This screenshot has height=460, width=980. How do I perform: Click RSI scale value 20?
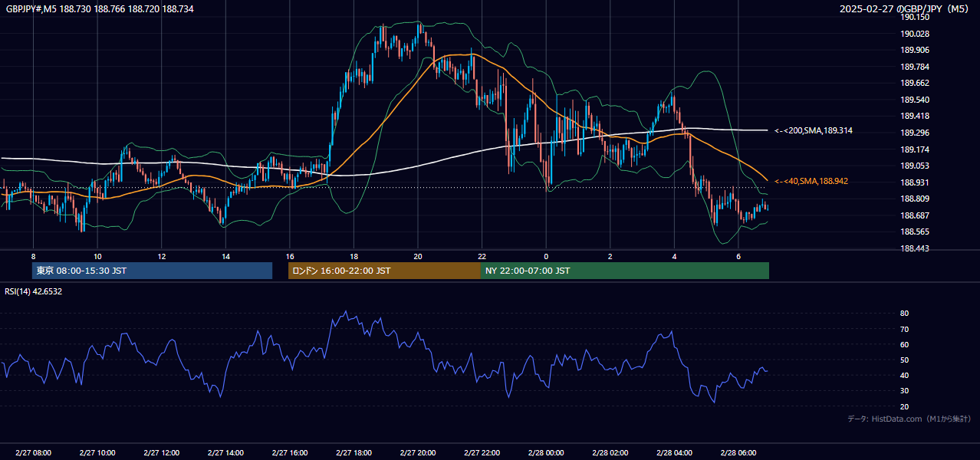[904, 406]
